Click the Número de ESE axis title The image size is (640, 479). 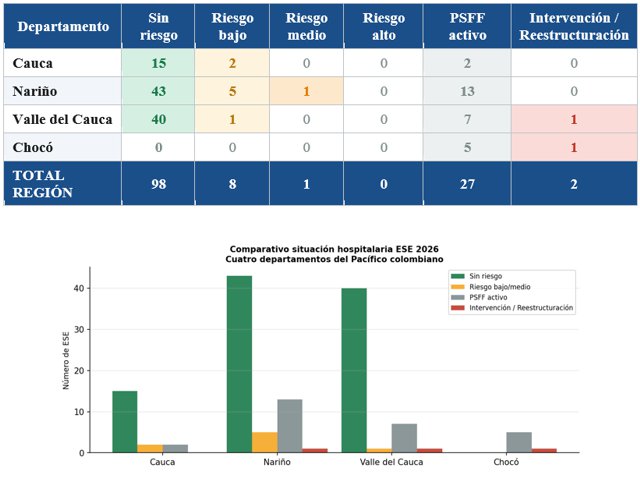pos(66,360)
